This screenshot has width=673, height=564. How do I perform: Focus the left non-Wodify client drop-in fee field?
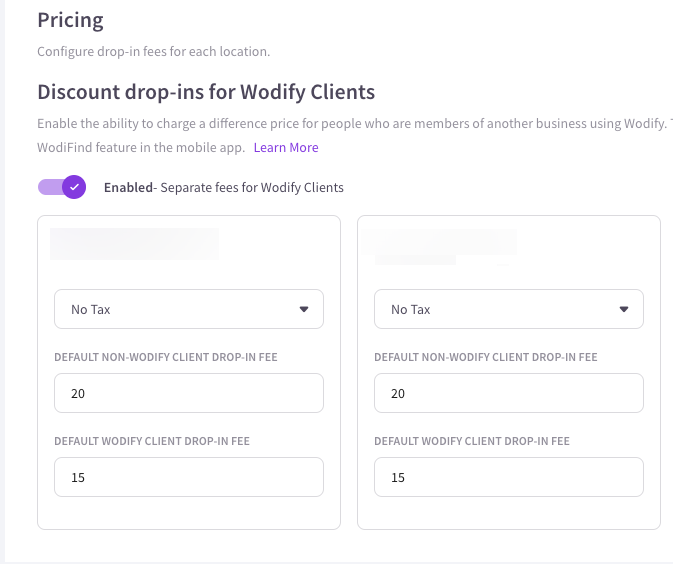tap(188, 393)
